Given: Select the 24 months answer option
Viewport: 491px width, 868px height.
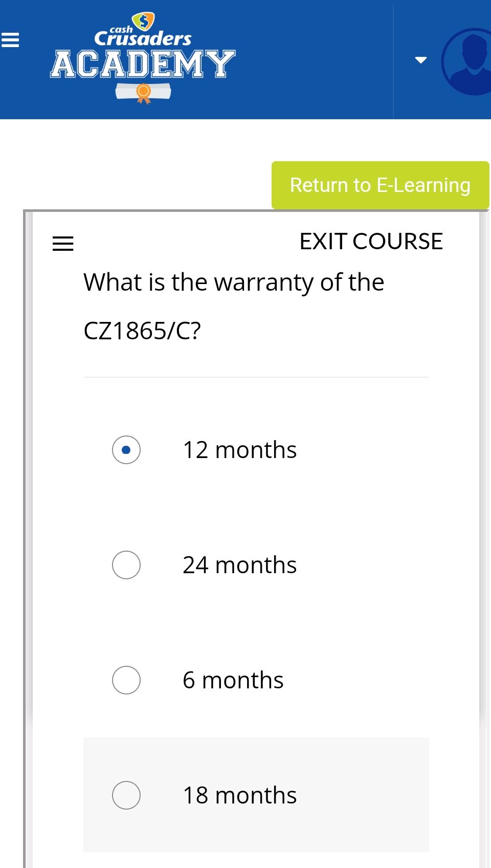Looking at the screenshot, I should [x=126, y=565].
